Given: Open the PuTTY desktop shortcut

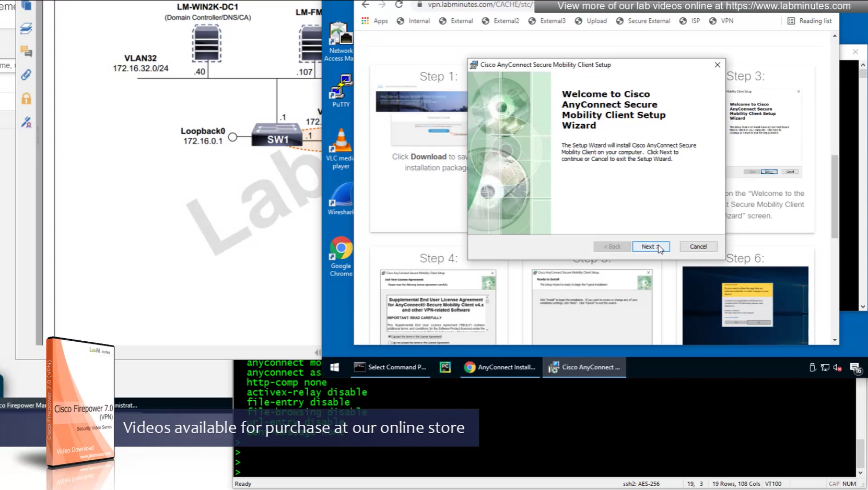Looking at the screenshot, I should [x=341, y=90].
